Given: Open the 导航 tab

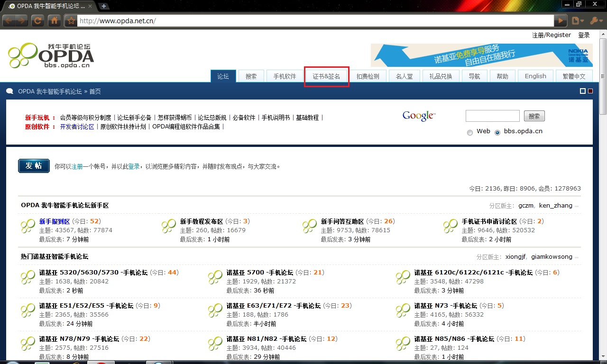Looking at the screenshot, I should [x=475, y=76].
